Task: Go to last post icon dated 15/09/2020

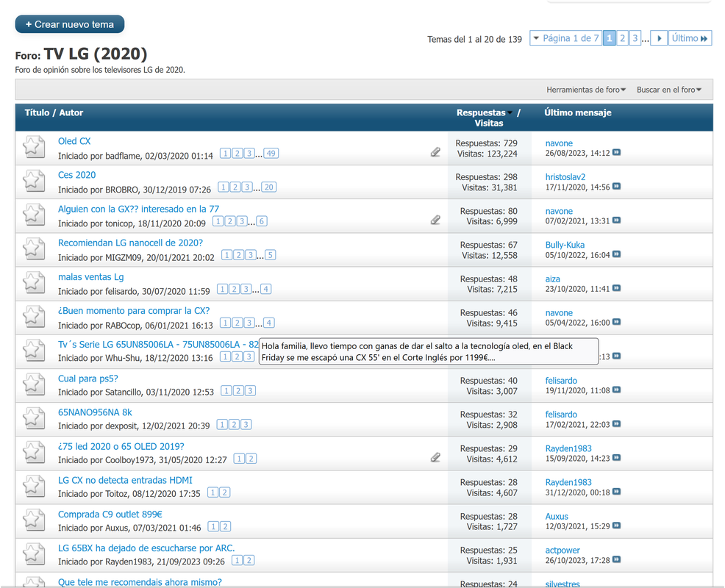Action: (x=616, y=458)
